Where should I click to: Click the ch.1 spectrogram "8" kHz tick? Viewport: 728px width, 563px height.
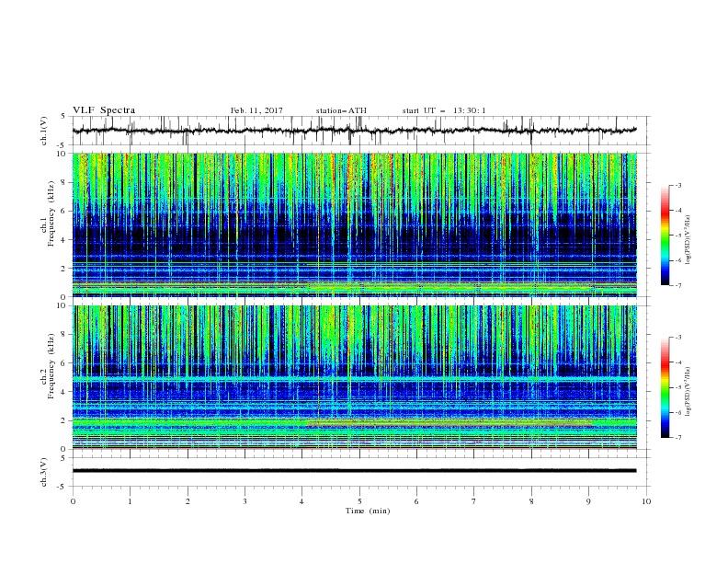63,182
